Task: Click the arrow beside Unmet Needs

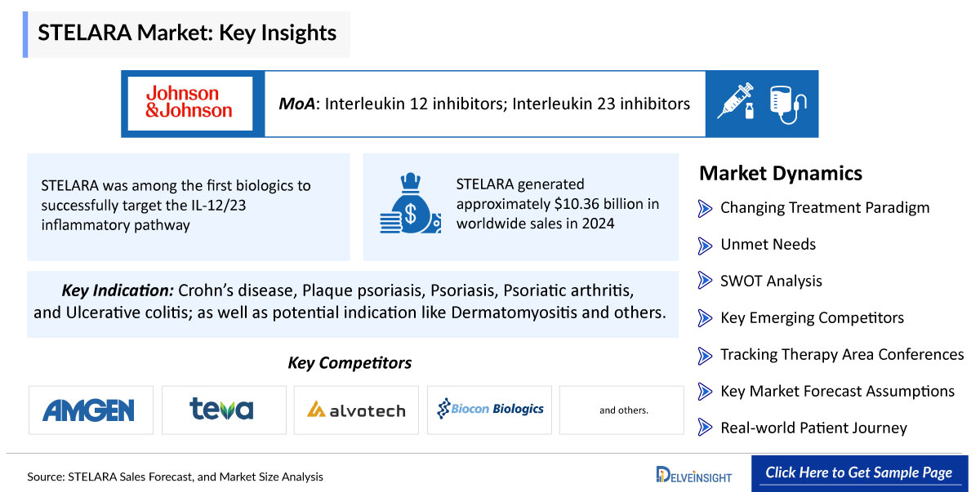Action: pos(705,245)
